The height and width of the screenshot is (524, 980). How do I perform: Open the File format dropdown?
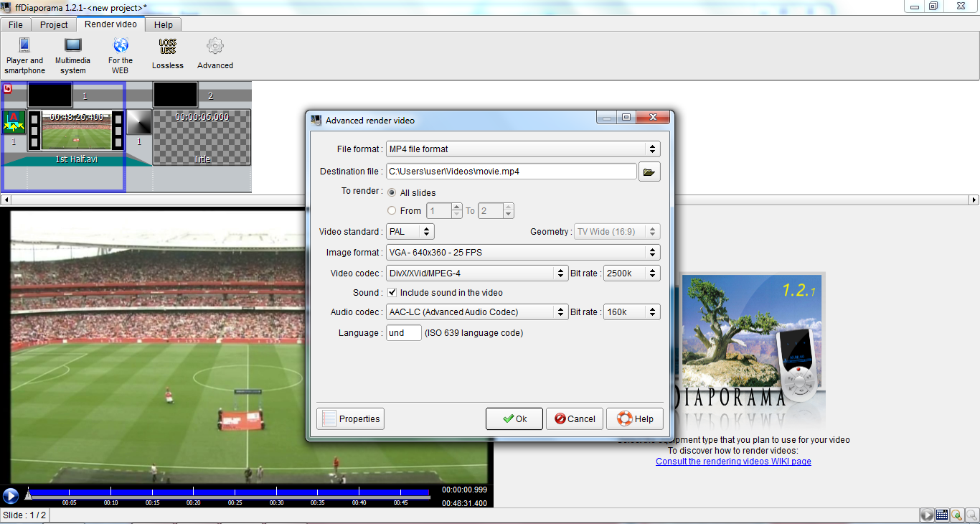(522, 149)
